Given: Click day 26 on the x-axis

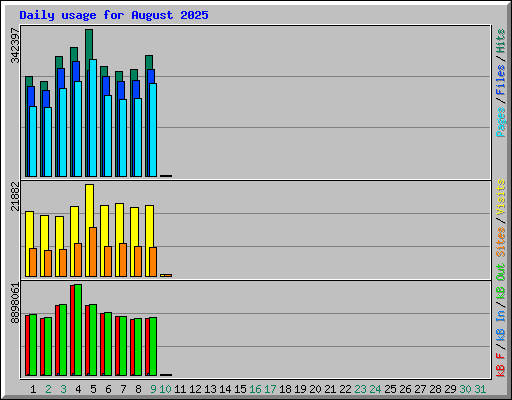Looking at the screenshot, I should point(405,389).
